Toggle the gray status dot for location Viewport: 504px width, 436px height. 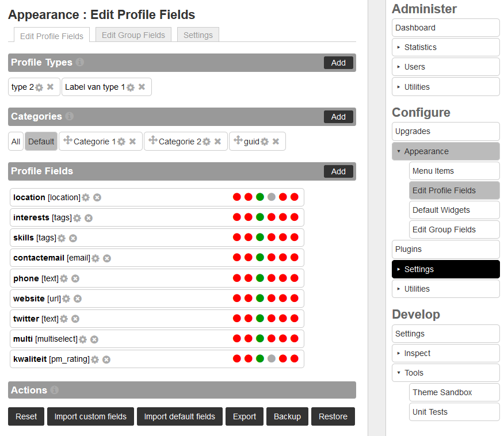click(x=272, y=197)
